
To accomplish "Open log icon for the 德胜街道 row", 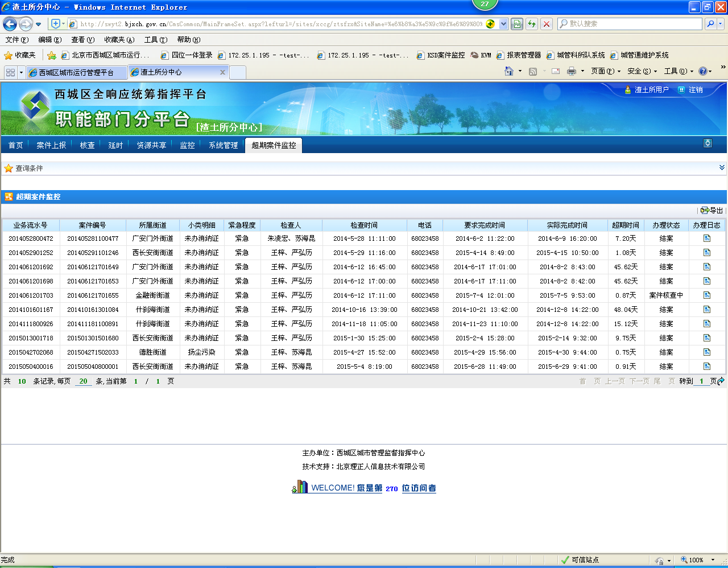I will tap(707, 352).
